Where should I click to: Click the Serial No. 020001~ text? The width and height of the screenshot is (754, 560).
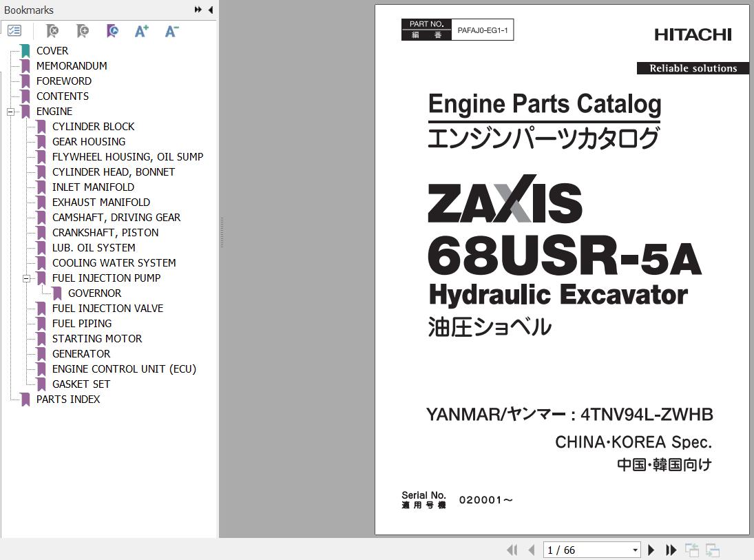point(457,499)
